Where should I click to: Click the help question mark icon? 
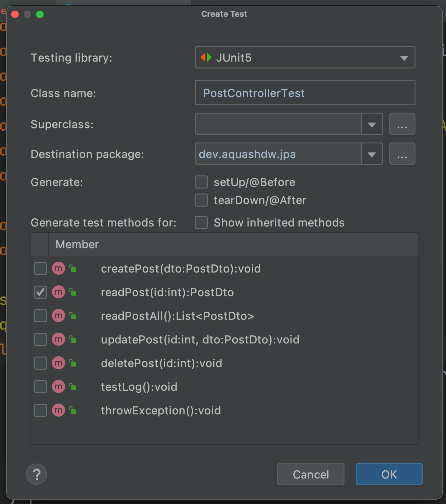[36, 474]
